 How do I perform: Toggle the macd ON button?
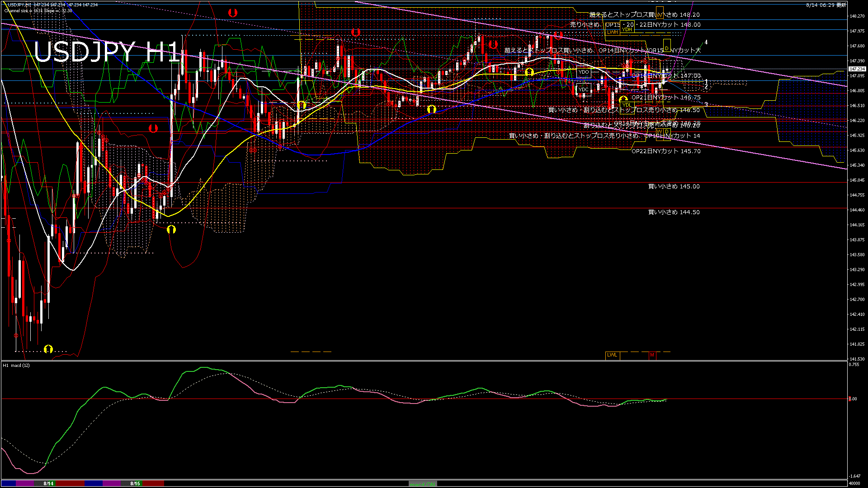423,484
